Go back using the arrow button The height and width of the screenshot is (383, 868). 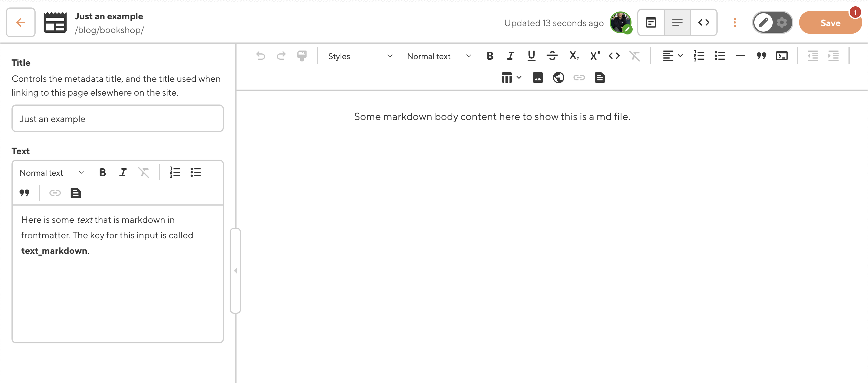[21, 23]
